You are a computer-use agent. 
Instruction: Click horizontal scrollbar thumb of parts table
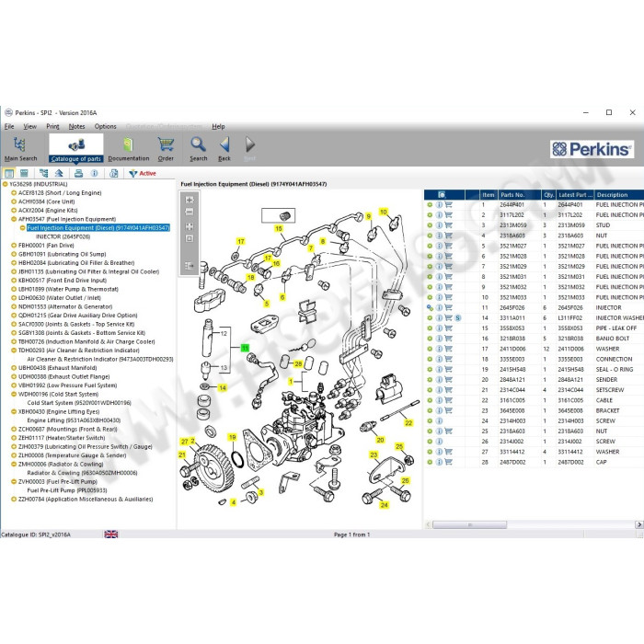(x=469, y=524)
